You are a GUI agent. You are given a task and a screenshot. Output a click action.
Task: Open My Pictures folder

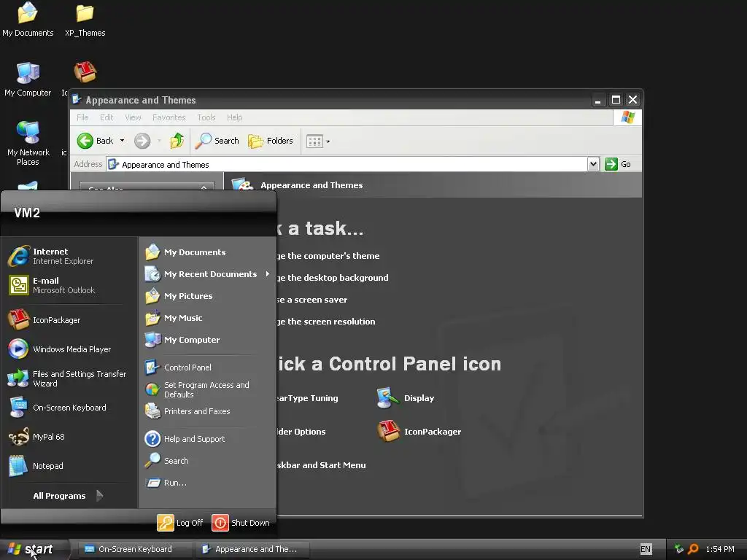click(x=179, y=296)
